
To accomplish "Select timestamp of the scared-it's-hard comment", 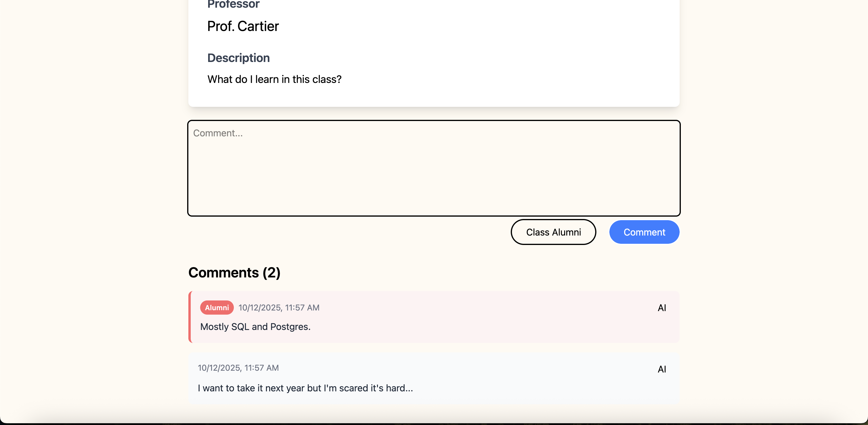I will pyautogui.click(x=238, y=368).
